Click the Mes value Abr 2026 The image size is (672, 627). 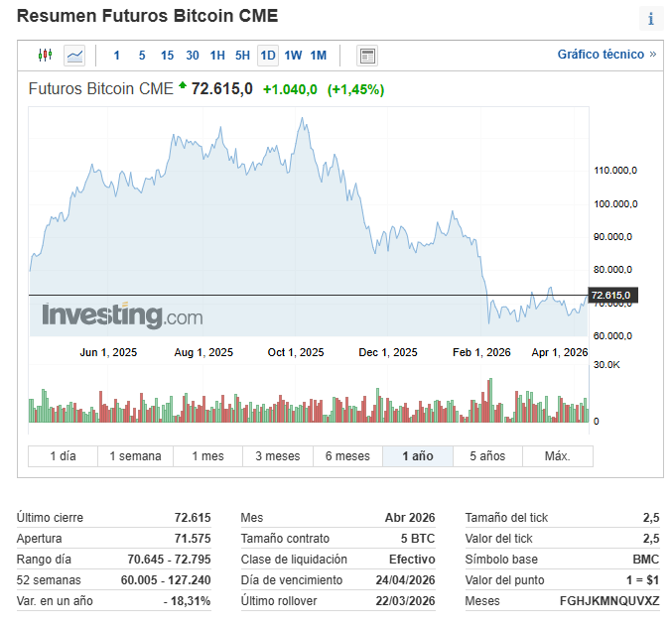pyautogui.click(x=410, y=517)
